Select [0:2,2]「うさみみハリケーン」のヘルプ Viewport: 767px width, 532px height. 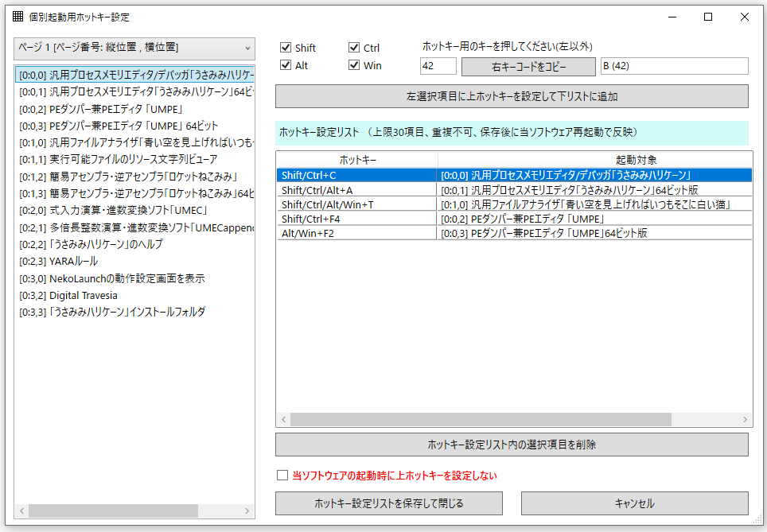[x=134, y=244]
